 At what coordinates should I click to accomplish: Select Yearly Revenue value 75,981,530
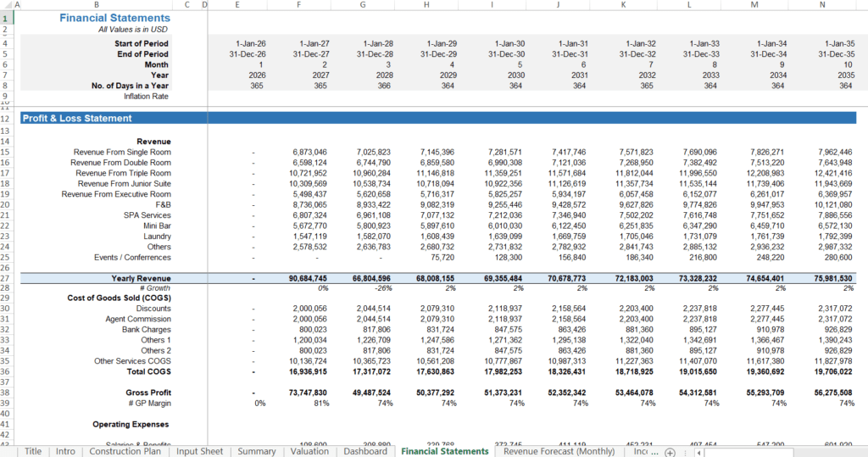[x=833, y=279]
